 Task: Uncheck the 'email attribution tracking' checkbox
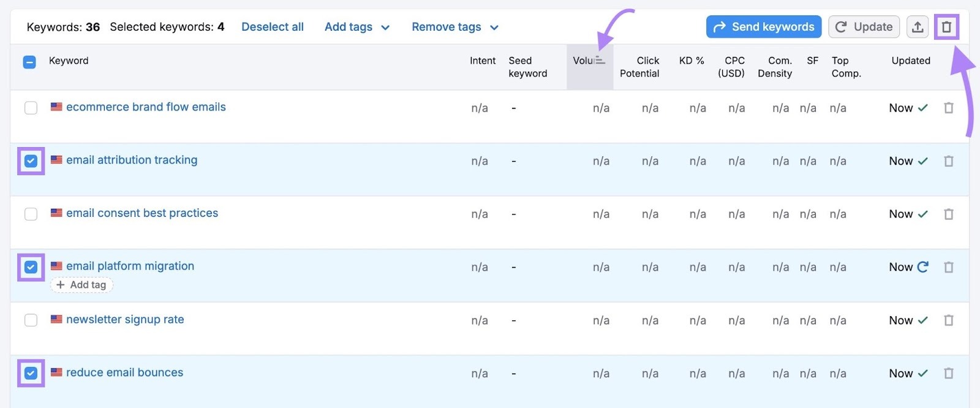tap(31, 161)
